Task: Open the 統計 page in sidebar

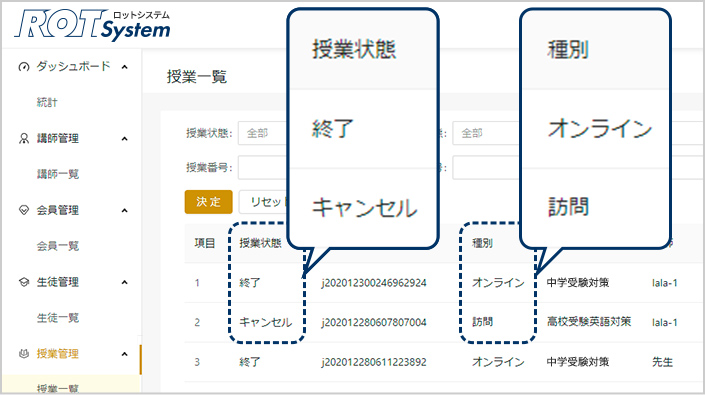Action: (x=47, y=102)
